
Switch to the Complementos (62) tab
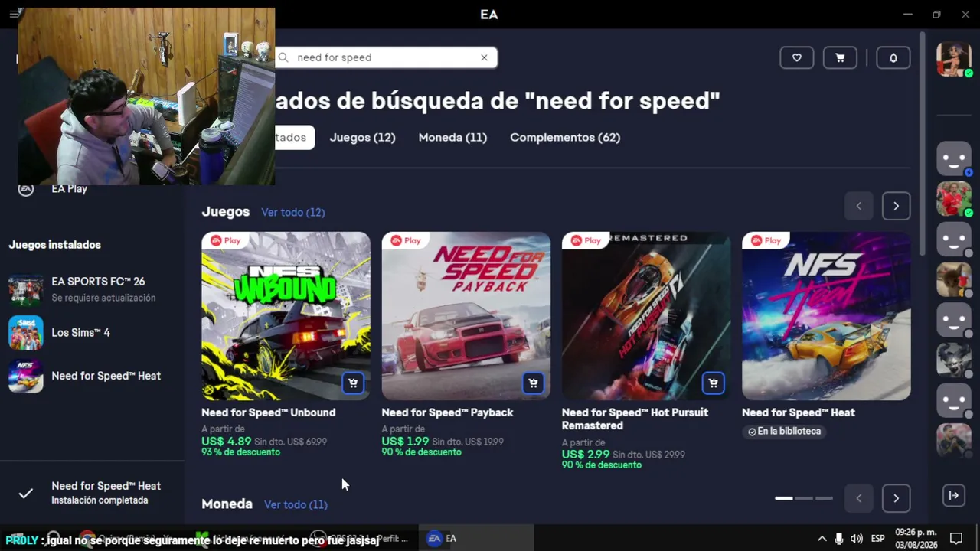coord(565,137)
